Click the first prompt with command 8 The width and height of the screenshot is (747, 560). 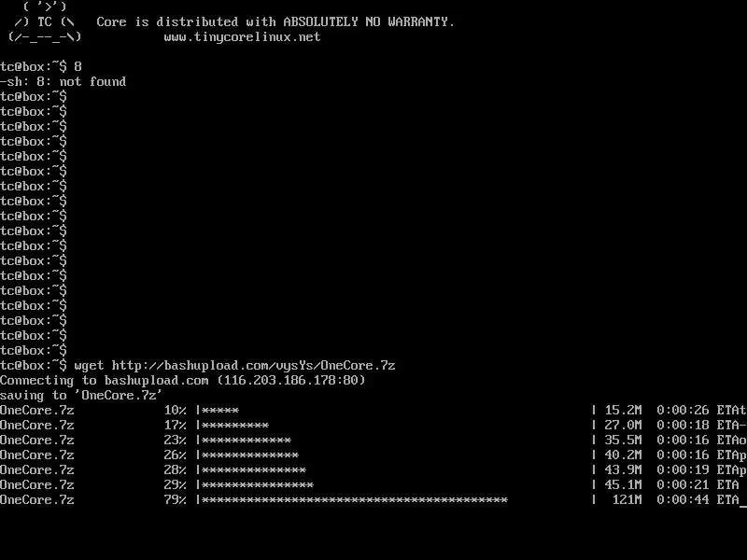(x=41, y=66)
